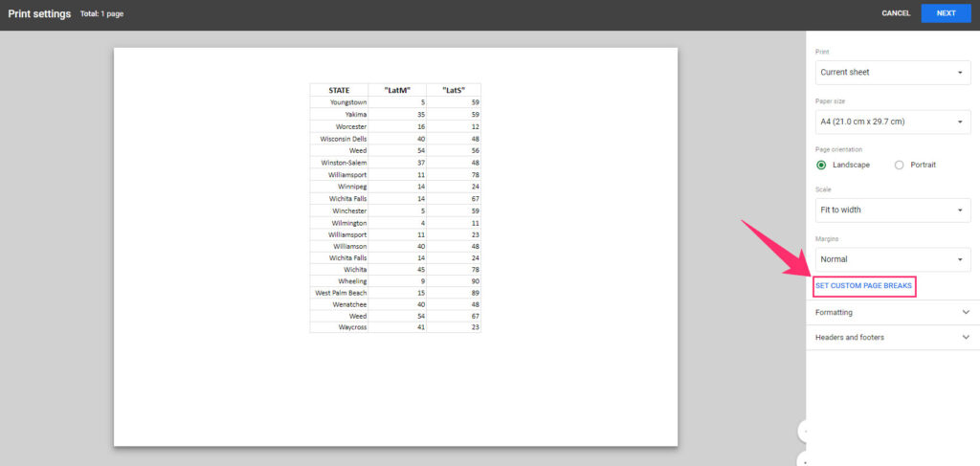The height and width of the screenshot is (466, 980).
Task: Click the Winston-Salem cell in preview
Action: [339, 163]
